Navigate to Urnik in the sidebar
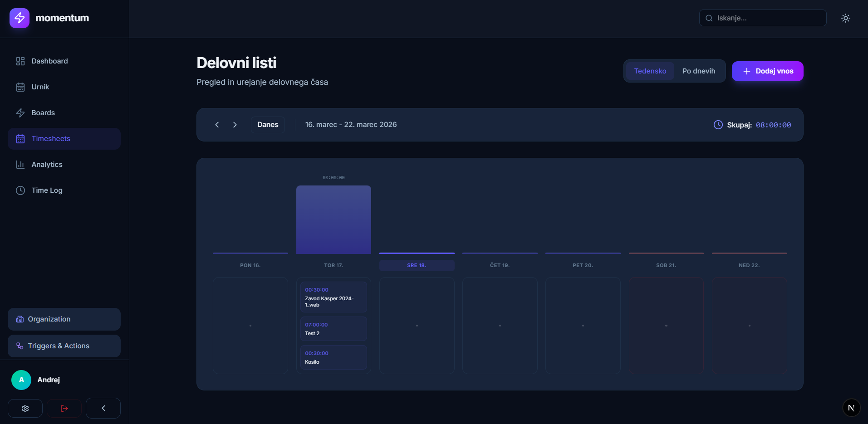 (x=40, y=87)
